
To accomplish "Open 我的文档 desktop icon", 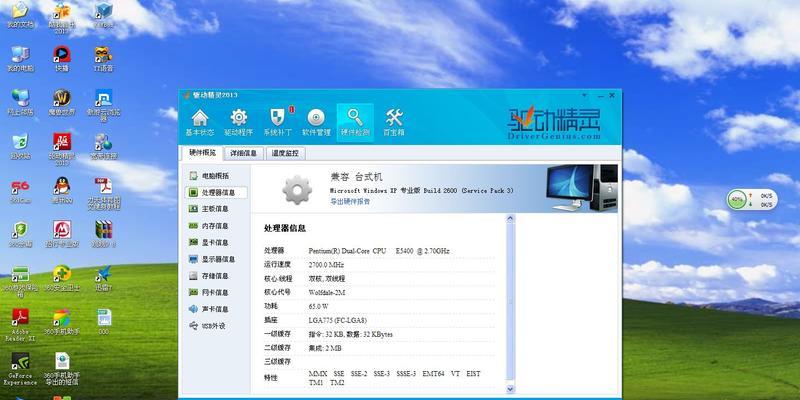I will coord(20,14).
